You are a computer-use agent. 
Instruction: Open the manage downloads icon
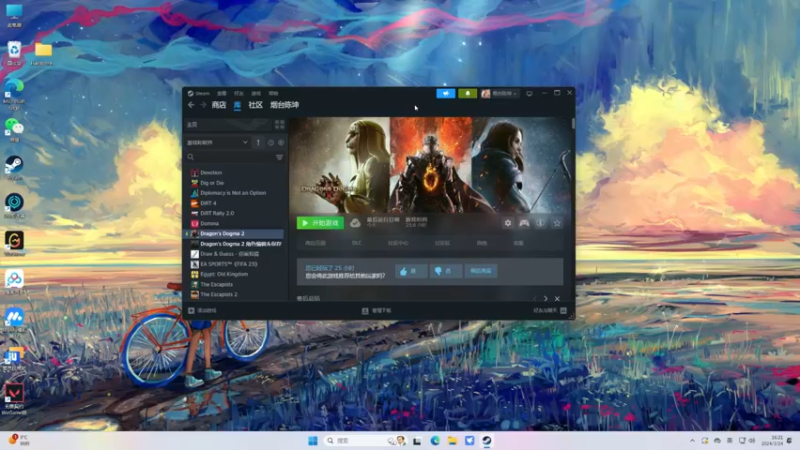(365, 311)
